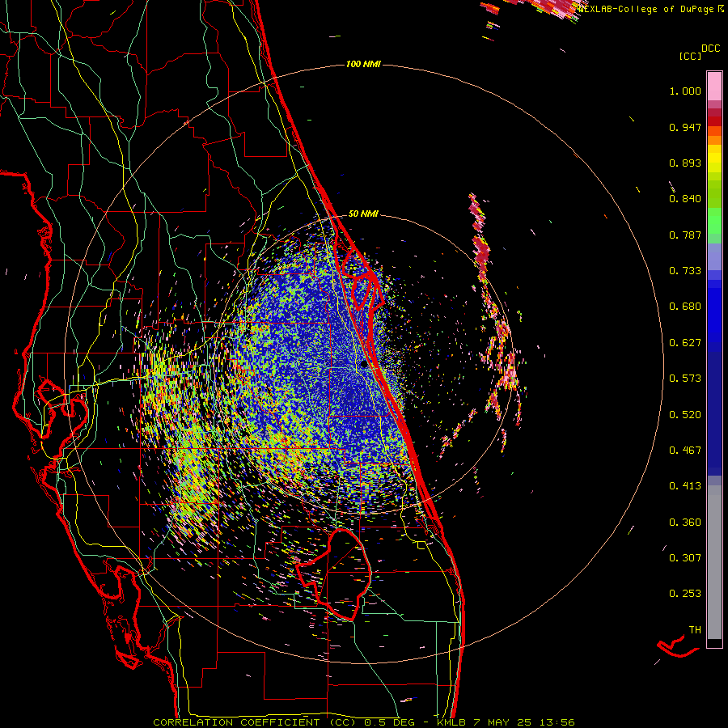Select the 0.413 scale value
728x728 pixels.
tap(685, 486)
